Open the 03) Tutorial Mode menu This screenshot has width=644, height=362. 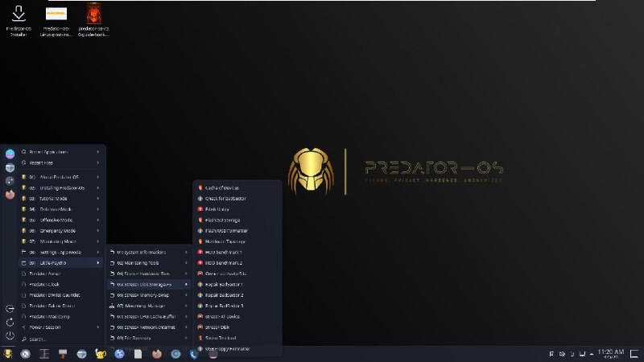[61, 198]
